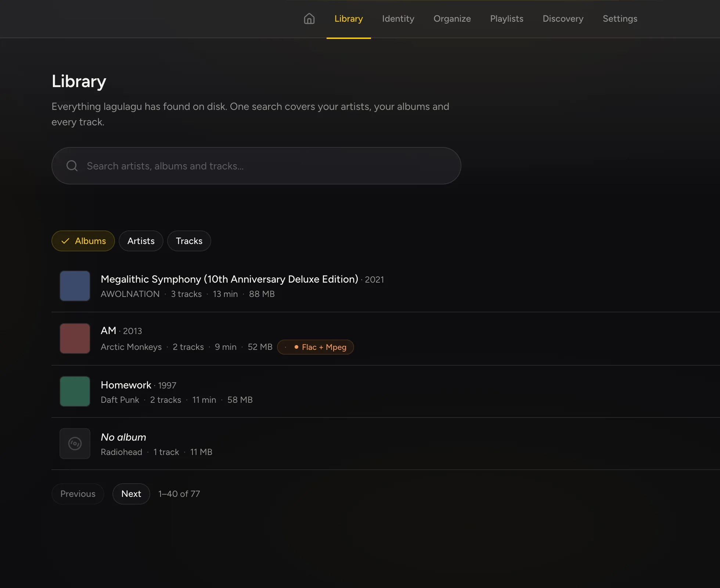720x588 pixels.
Task: Open the Identity tab
Action: point(398,19)
